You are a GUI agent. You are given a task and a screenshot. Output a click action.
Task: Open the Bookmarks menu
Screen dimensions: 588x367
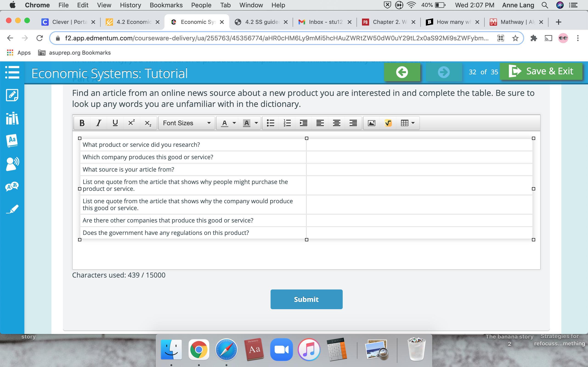(x=166, y=5)
